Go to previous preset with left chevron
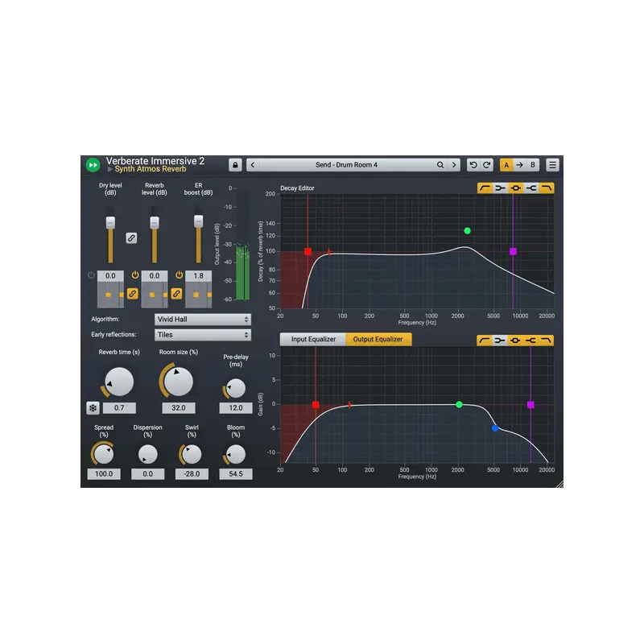The image size is (644, 644). (x=253, y=165)
